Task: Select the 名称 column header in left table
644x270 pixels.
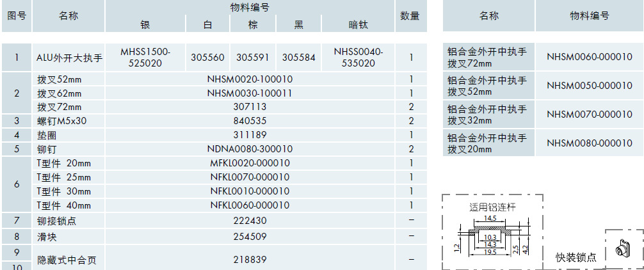Action: [68, 16]
